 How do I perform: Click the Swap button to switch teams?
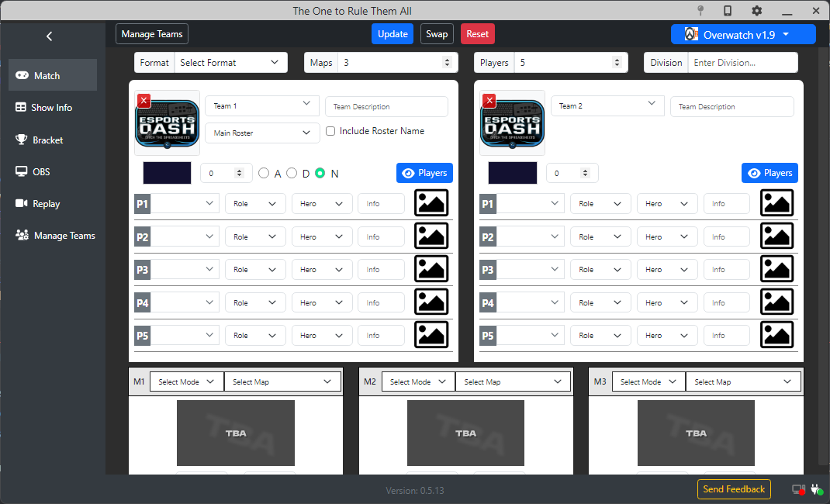[x=437, y=33]
